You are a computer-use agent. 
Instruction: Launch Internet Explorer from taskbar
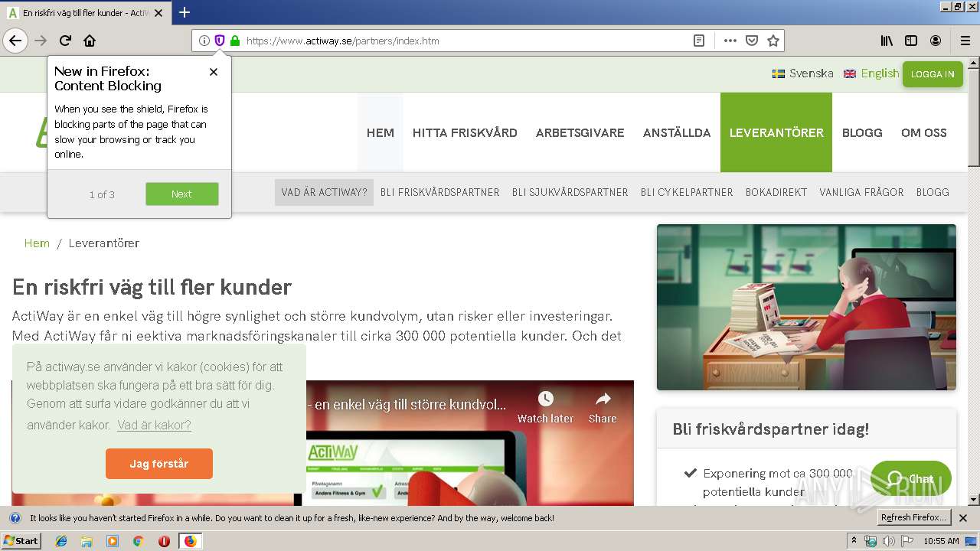point(61,541)
